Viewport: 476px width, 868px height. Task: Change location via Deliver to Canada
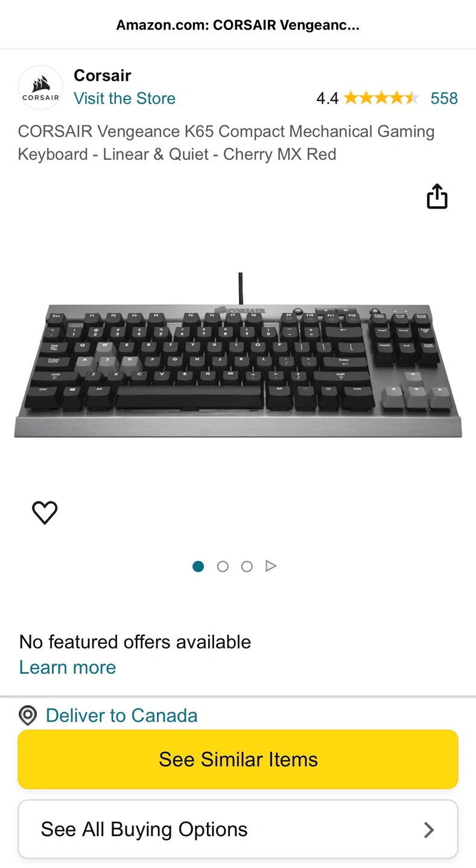tap(121, 715)
